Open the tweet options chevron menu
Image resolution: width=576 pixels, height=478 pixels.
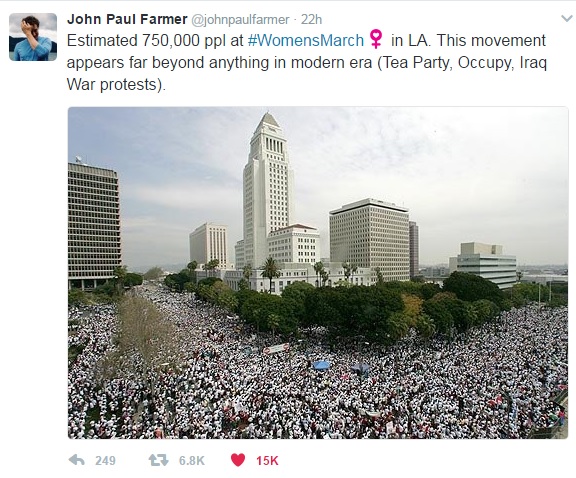(567, 18)
